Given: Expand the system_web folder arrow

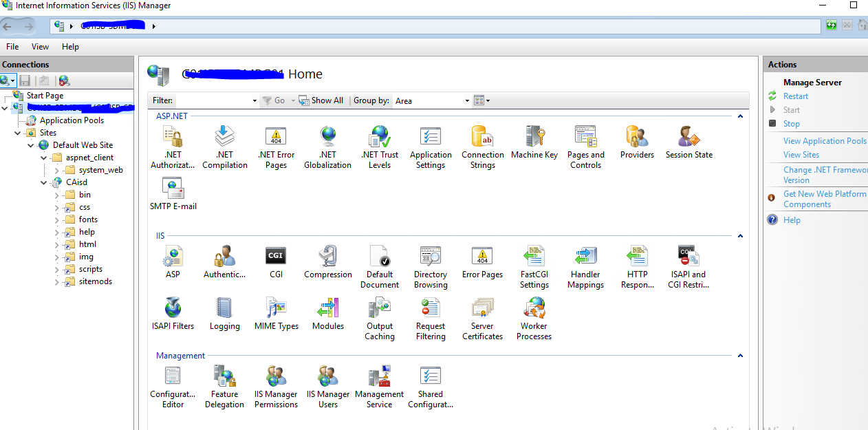Looking at the screenshot, I should (x=57, y=170).
